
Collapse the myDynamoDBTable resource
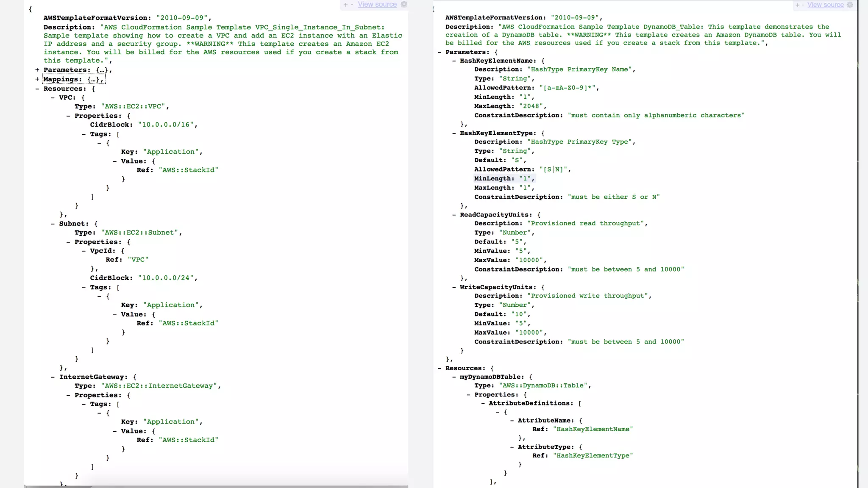tap(454, 377)
